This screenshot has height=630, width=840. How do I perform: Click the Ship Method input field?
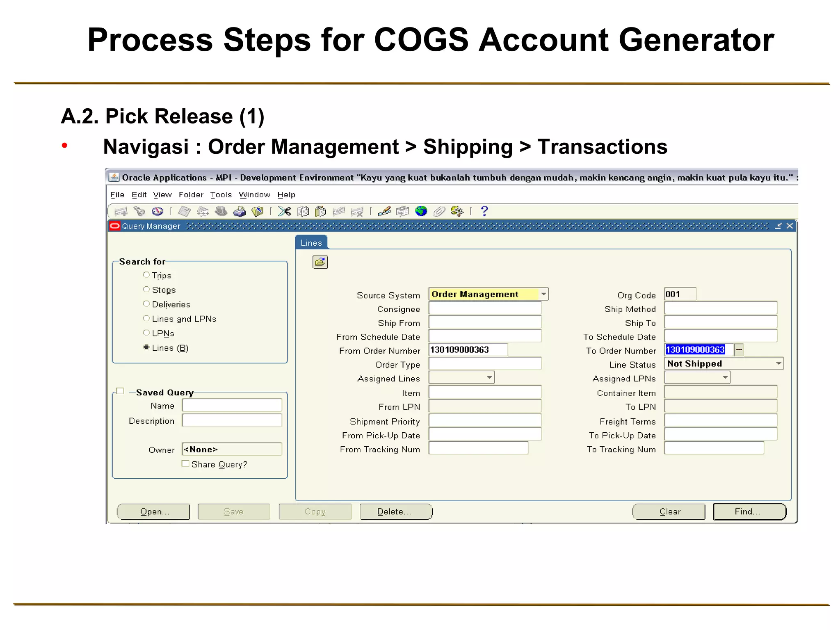pyautogui.click(x=721, y=308)
